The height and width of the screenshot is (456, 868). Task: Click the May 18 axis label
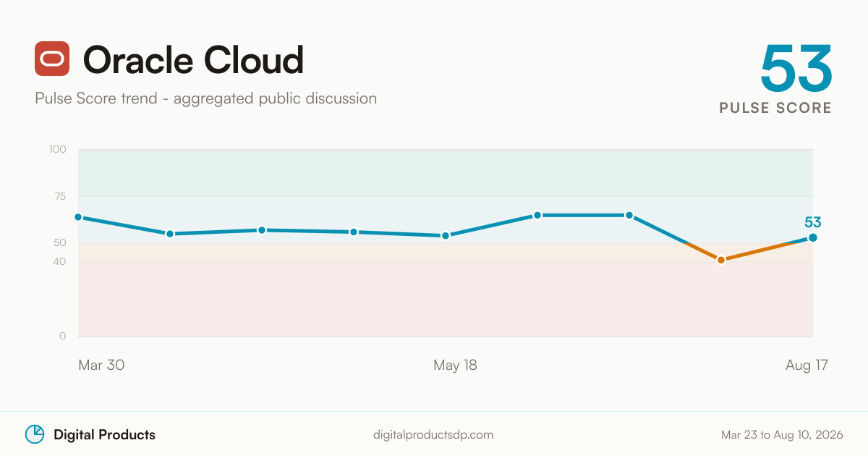[x=455, y=365]
